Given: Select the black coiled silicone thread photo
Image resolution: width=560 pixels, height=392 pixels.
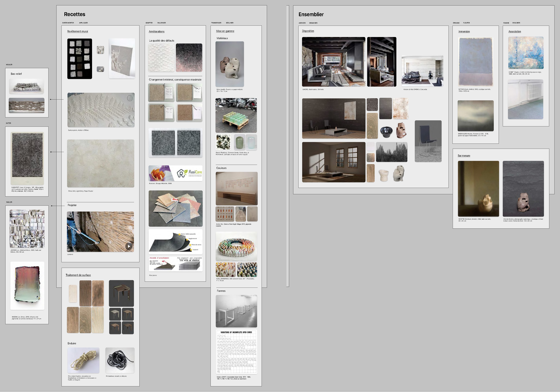Looking at the screenshot, I should pos(120,360).
